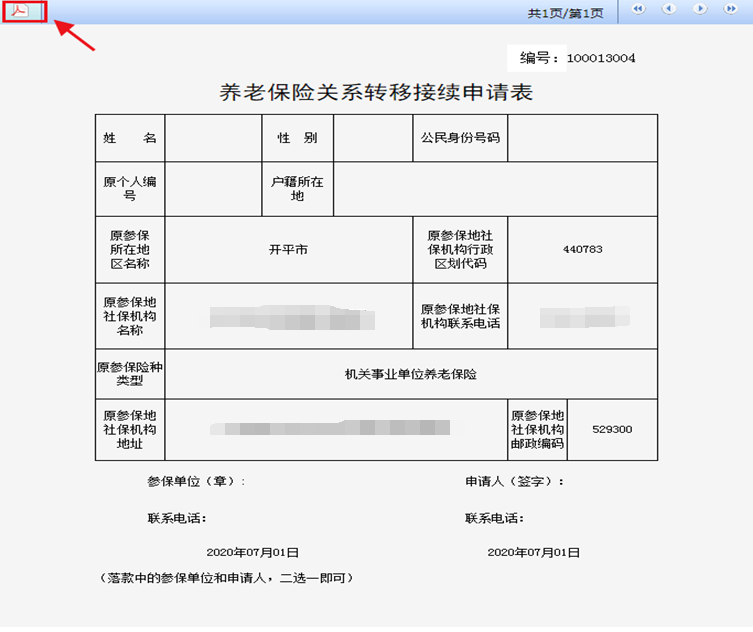Jump to the last page

[x=730, y=9]
